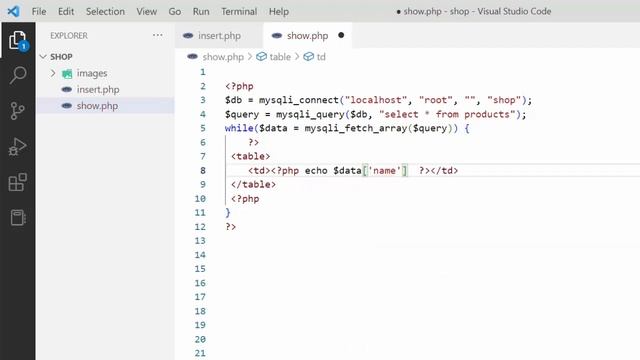Click mysqli_fetch_array on line 5

point(356,128)
